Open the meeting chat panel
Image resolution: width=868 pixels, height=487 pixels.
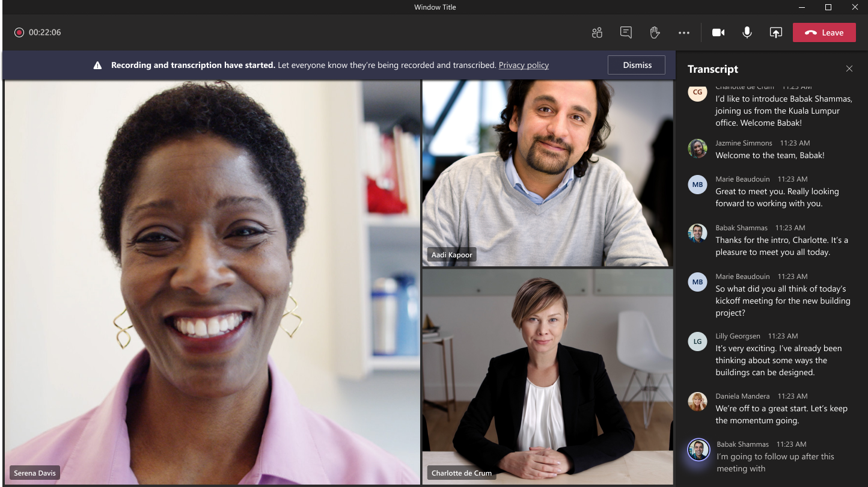(x=626, y=32)
